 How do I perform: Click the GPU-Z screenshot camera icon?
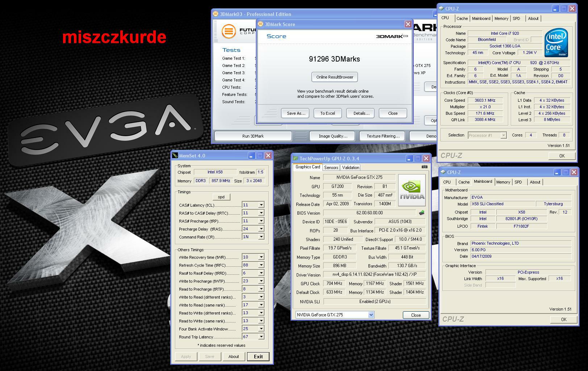[x=424, y=167]
